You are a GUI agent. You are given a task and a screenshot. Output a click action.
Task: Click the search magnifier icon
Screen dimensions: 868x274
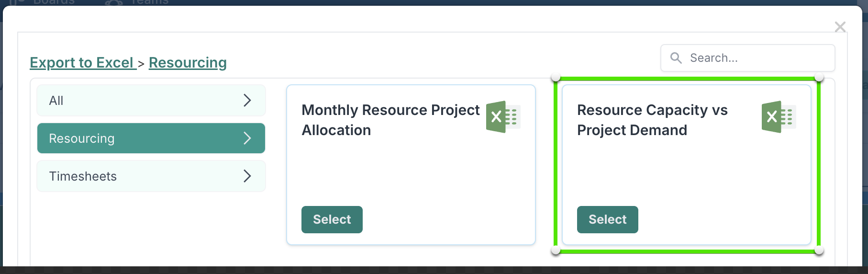(x=676, y=58)
